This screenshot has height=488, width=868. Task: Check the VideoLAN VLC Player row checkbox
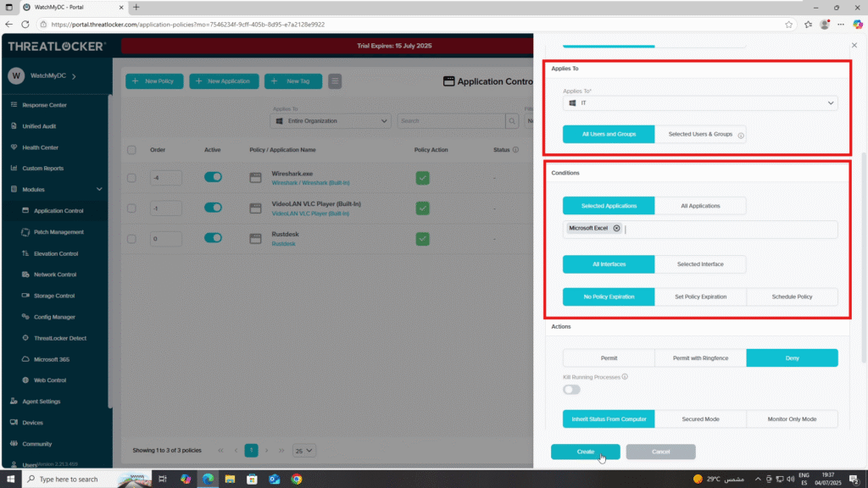click(x=131, y=208)
